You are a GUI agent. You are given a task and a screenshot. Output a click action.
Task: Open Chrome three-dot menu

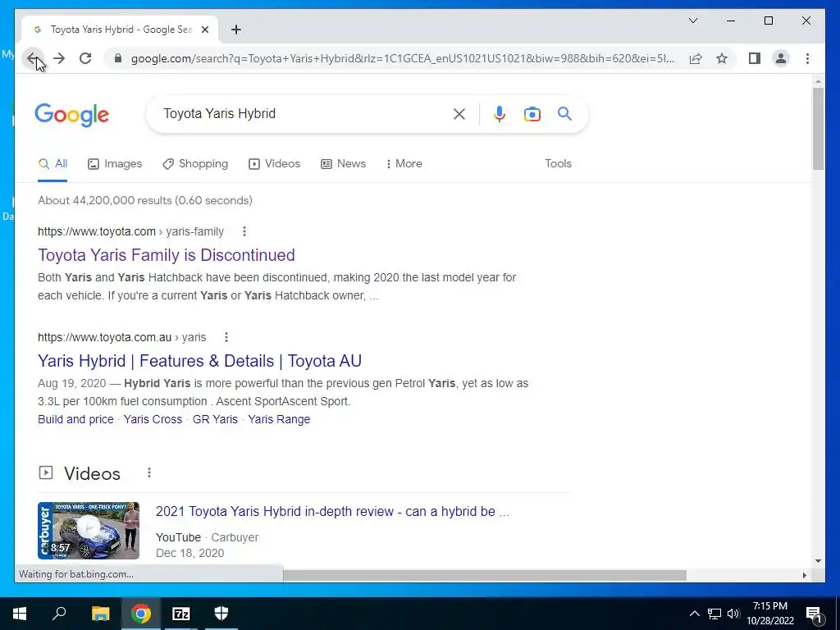[807, 58]
